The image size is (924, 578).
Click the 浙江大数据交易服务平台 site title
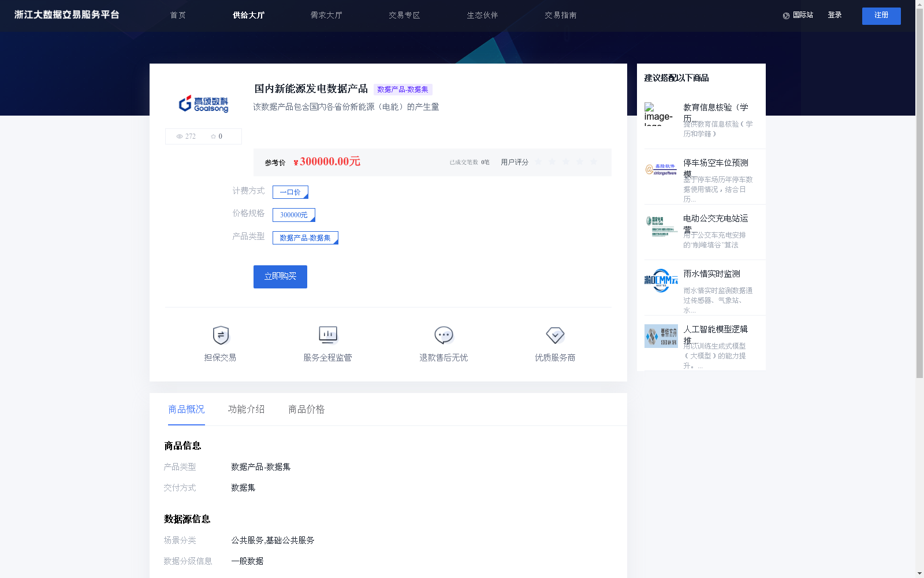click(x=67, y=15)
